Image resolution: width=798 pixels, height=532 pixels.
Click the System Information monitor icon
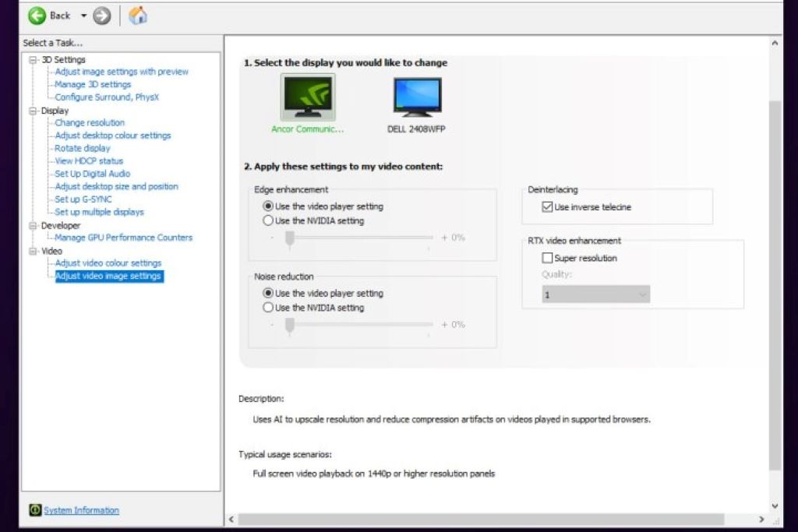point(34,510)
